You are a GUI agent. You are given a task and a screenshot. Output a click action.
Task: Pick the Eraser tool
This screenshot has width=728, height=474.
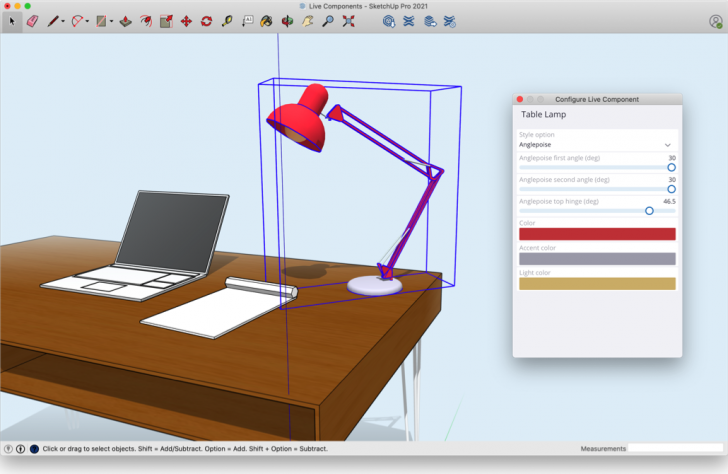31,20
